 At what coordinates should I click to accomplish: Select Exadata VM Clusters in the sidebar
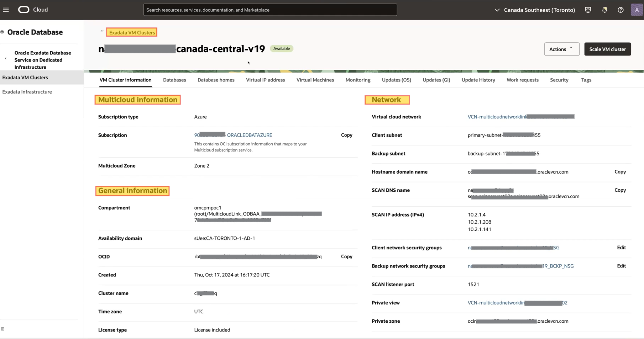(42, 78)
